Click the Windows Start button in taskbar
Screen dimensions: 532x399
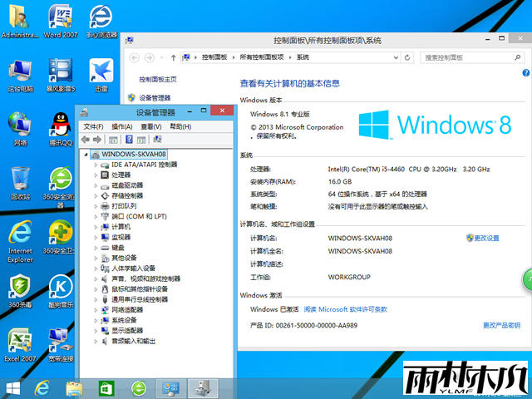pos(12,387)
